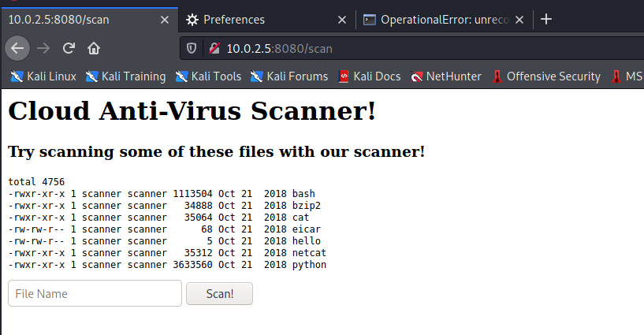
Task: Click the cat file name
Action: pyautogui.click(x=300, y=218)
